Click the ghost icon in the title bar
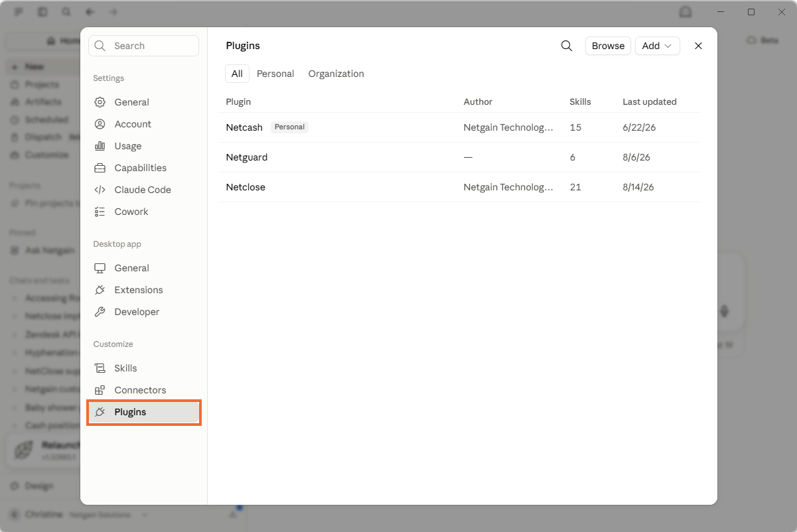This screenshot has height=532, width=797. tap(686, 12)
